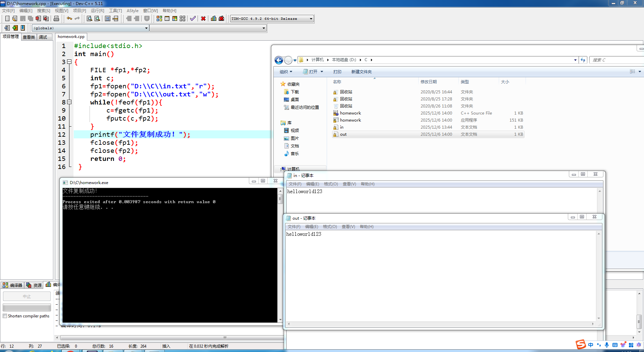This screenshot has width=644, height=352.
Task: Open the 工具[T] menu in Dev-C++
Action: (x=115, y=11)
